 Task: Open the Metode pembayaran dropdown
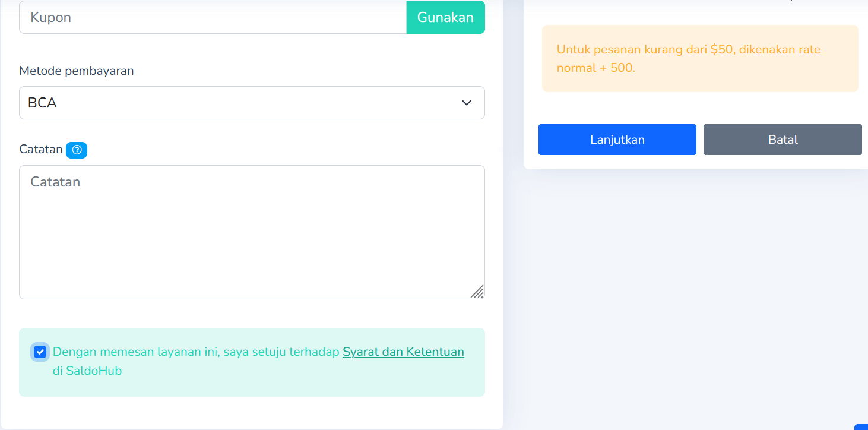tap(252, 103)
